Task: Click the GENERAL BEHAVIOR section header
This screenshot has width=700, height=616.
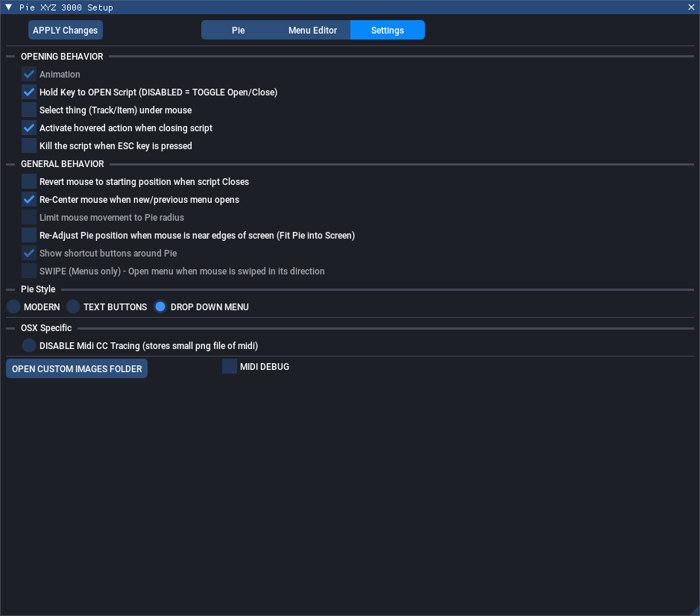Action: [x=63, y=164]
